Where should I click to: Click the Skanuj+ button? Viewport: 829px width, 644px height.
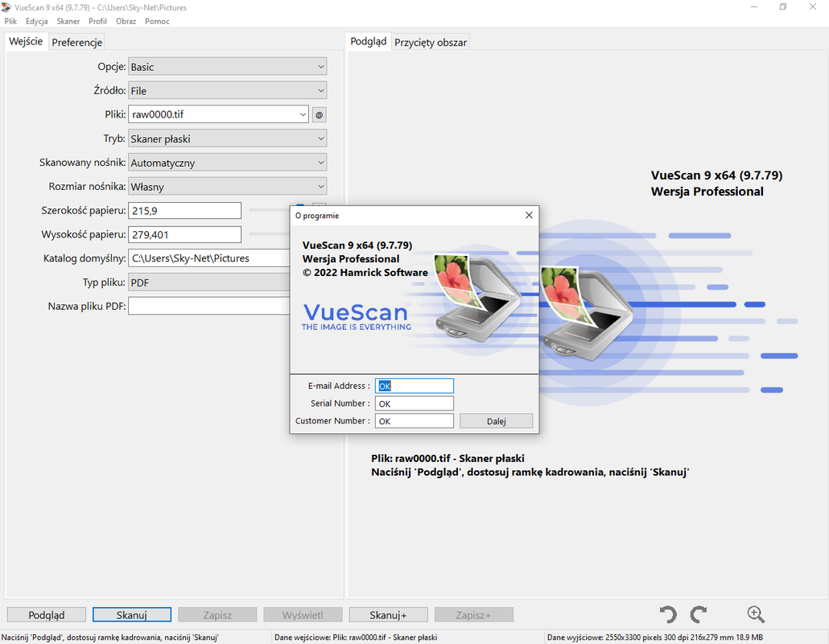(388, 615)
